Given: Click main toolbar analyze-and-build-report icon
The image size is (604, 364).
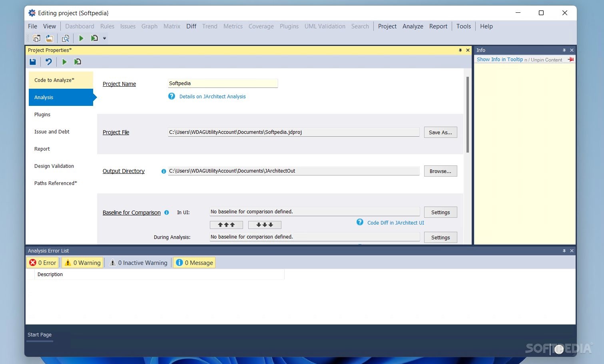Looking at the screenshot, I should 94,38.
